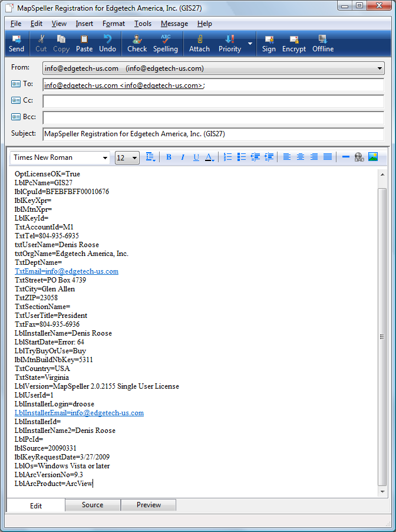Click the line 'OptLicenseOK=True'
396x532 pixels.
(x=47, y=174)
